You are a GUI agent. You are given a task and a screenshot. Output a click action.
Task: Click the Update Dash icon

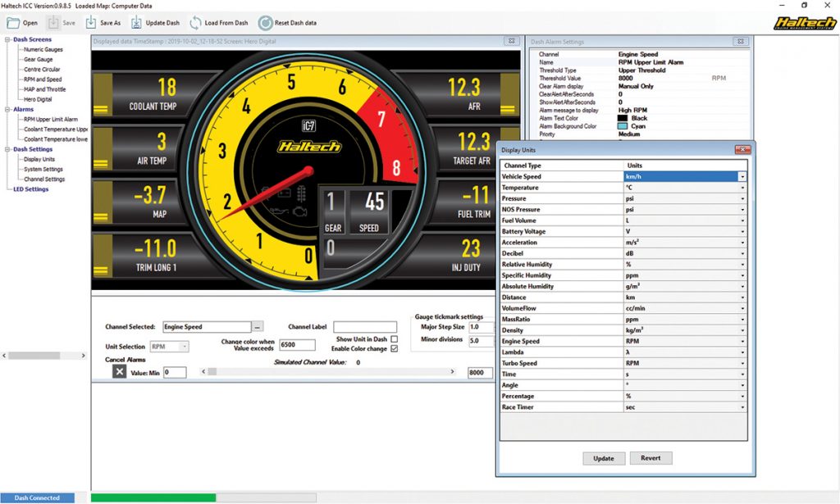[x=137, y=22]
